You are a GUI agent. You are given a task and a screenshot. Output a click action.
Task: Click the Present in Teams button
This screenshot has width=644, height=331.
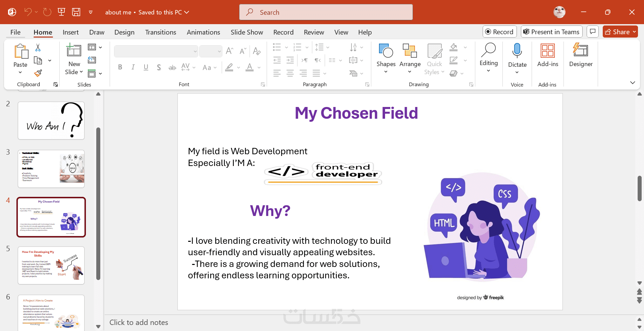551,32
